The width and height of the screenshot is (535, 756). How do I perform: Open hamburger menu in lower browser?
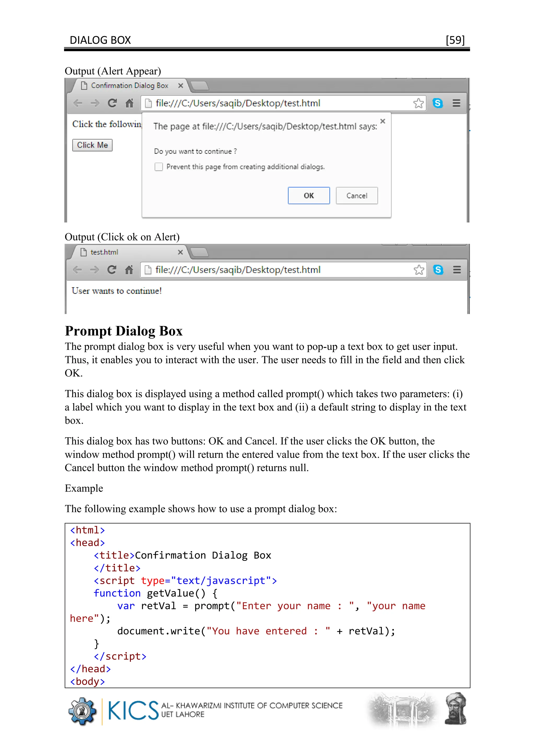(457, 270)
